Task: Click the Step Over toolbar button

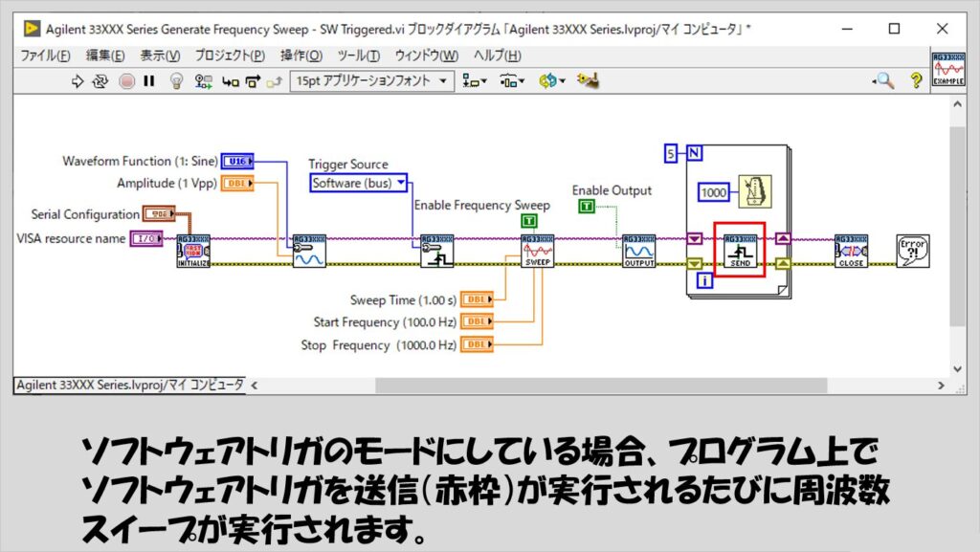Action: [253, 81]
